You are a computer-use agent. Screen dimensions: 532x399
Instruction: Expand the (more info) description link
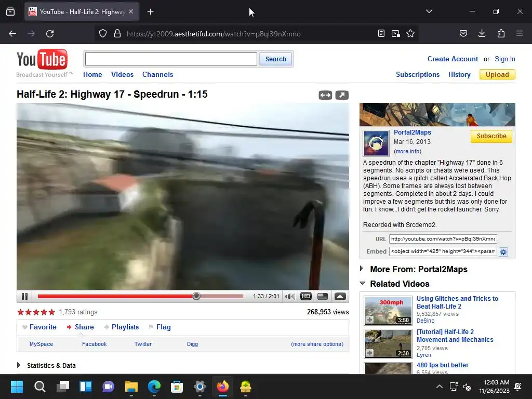[x=407, y=151]
